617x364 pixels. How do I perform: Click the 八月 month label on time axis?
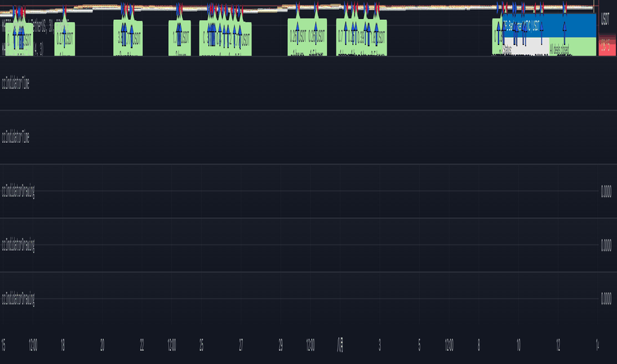click(340, 345)
